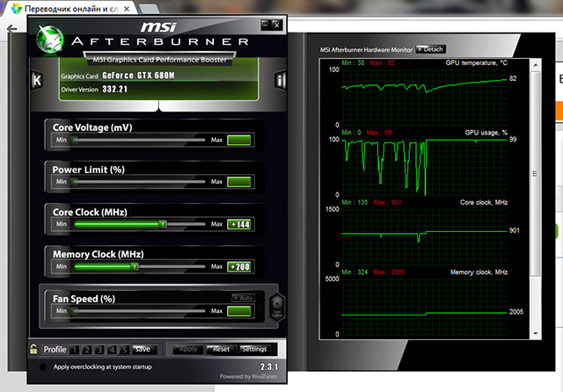Close the Переводчик онлайн browser tab
The width and height of the screenshot is (563, 392).
(x=127, y=9)
